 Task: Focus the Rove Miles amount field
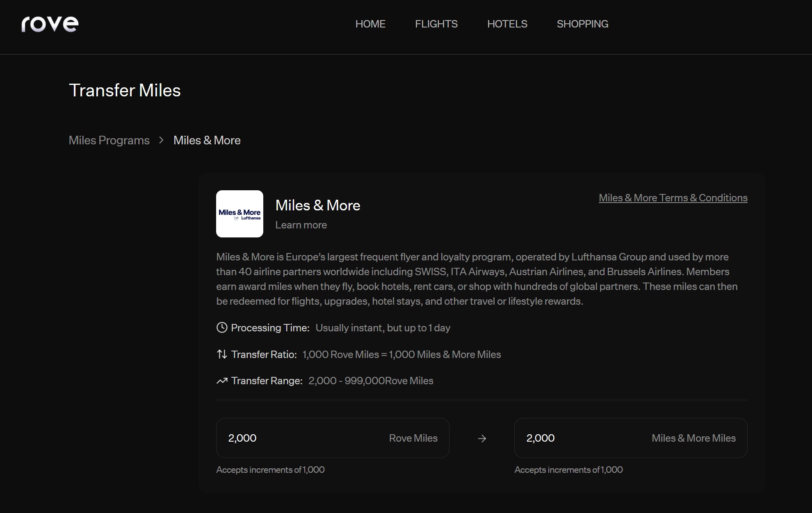303,438
